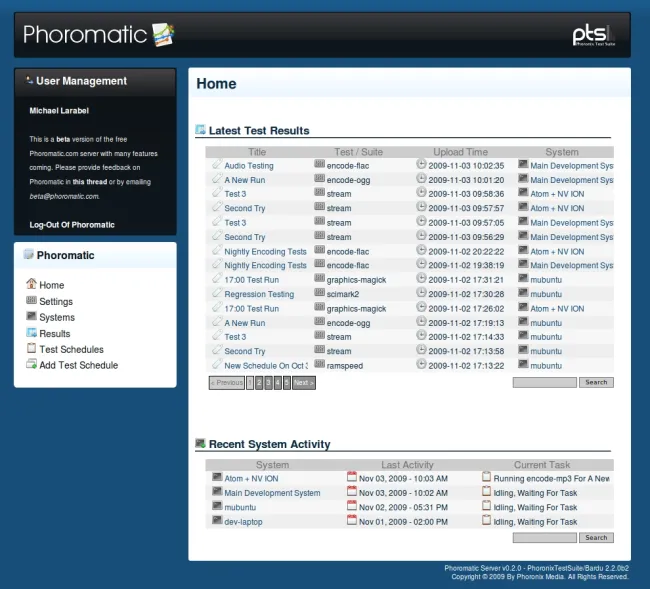Click the Systems monitor icon in sidebar
650x589 pixels.
pos(31,317)
